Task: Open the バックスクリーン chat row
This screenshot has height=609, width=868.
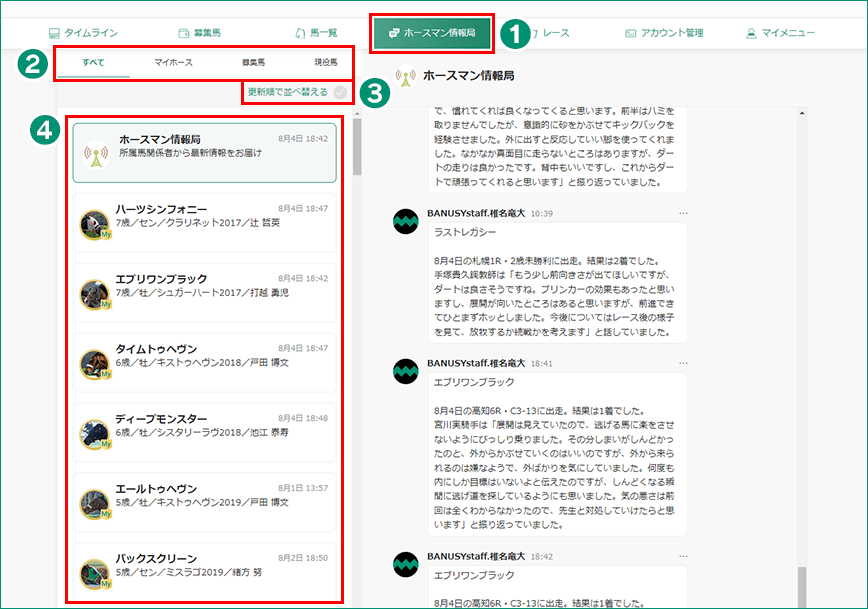Action: tap(204, 572)
